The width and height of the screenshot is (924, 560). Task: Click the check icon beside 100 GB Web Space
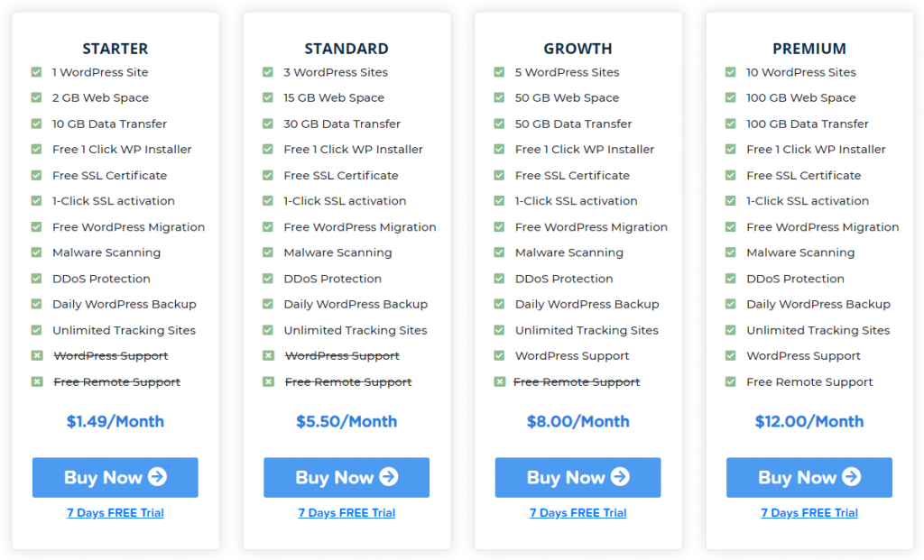(731, 97)
